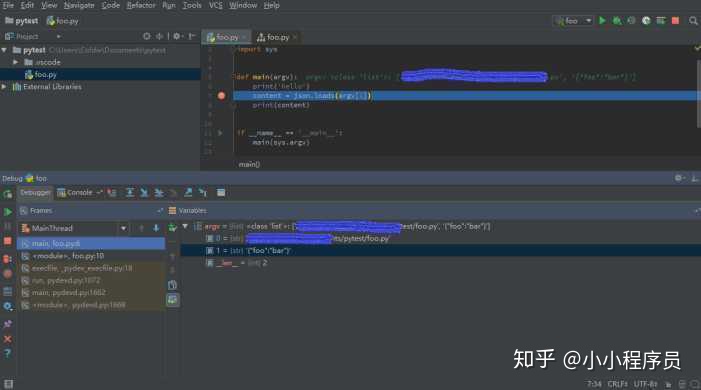Click the new watch icon beside Variables
The height and width of the screenshot is (390, 701).
(x=173, y=228)
